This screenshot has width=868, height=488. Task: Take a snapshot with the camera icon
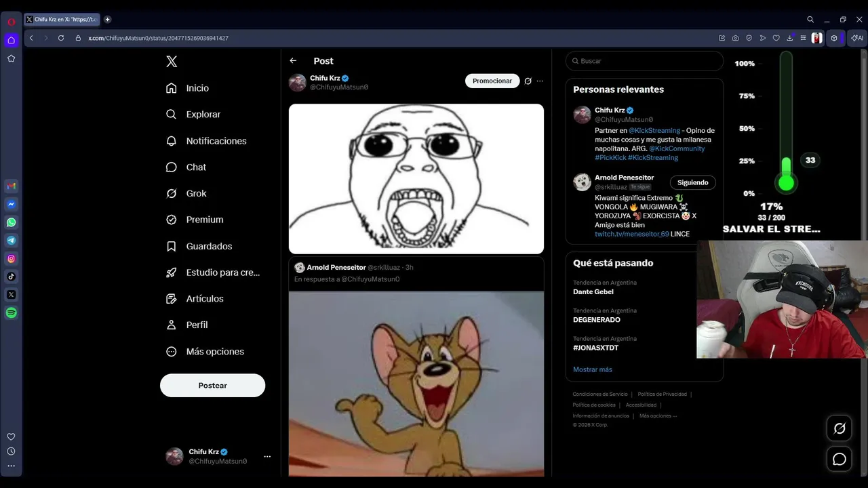click(x=736, y=38)
